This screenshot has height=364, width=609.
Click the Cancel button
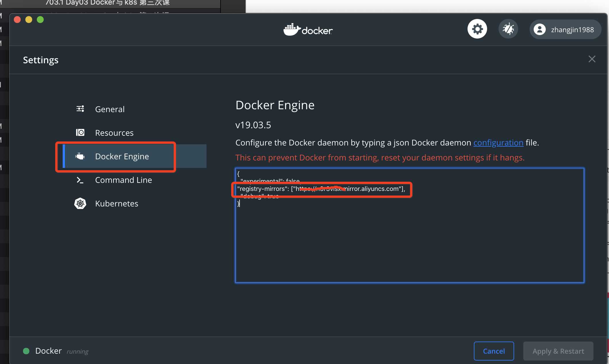pos(494,351)
